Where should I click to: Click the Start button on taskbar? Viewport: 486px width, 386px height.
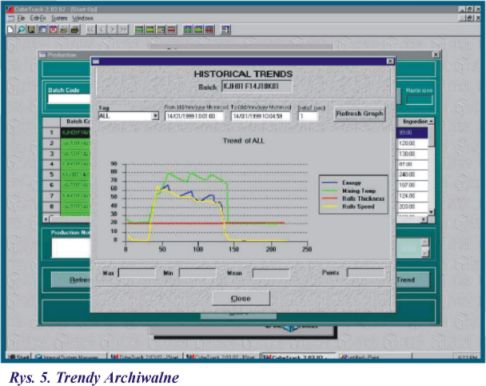pos(19,357)
